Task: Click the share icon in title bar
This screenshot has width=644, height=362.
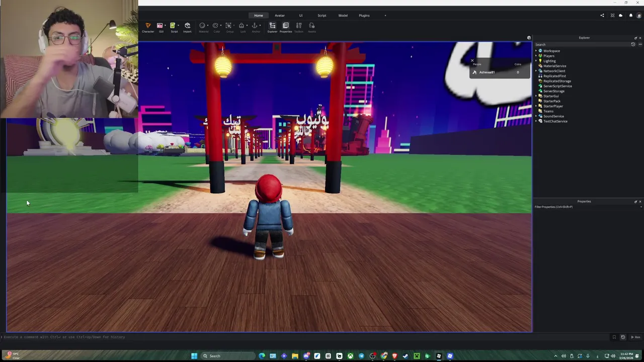Action: click(x=602, y=16)
